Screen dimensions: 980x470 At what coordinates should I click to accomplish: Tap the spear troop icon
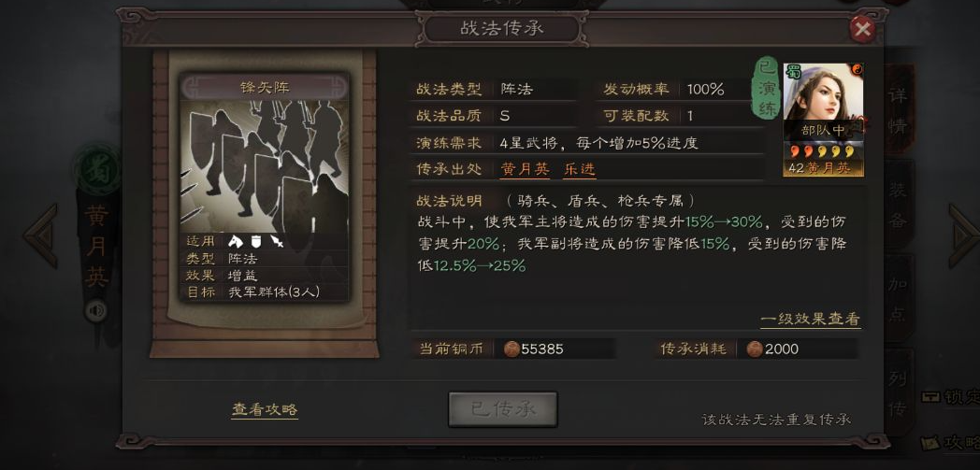point(276,241)
